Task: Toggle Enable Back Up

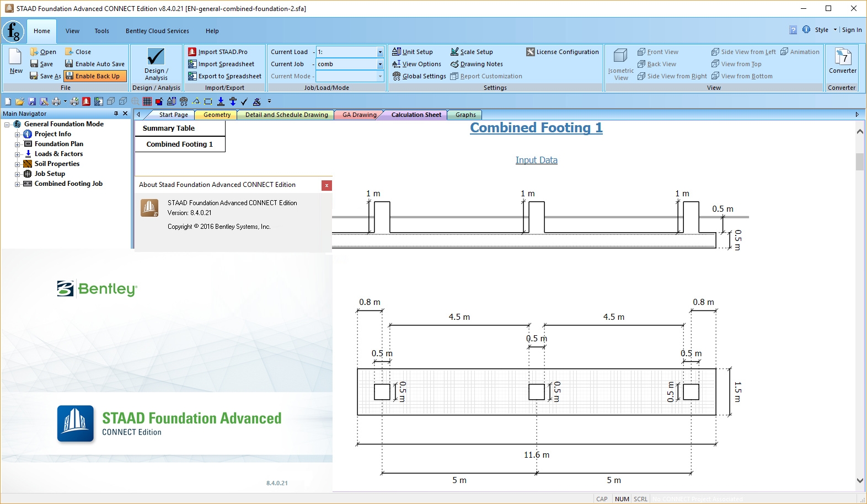Action: pyautogui.click(x=95, y=76)
